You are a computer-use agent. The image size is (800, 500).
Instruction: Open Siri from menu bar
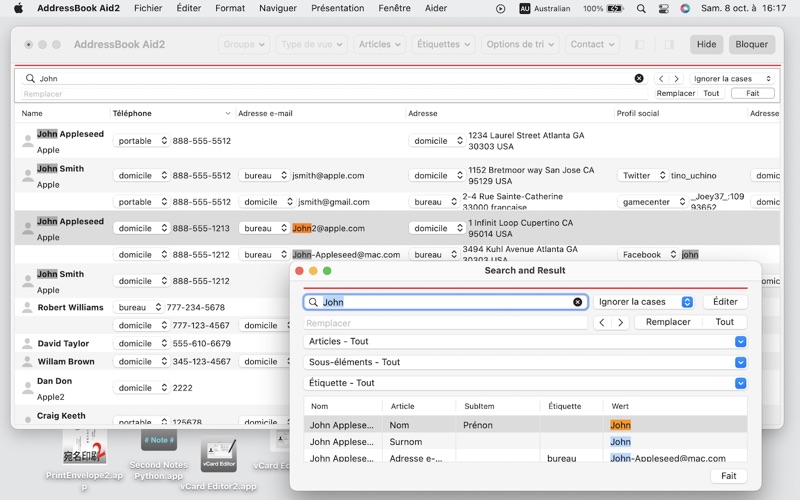coord(685,8)
